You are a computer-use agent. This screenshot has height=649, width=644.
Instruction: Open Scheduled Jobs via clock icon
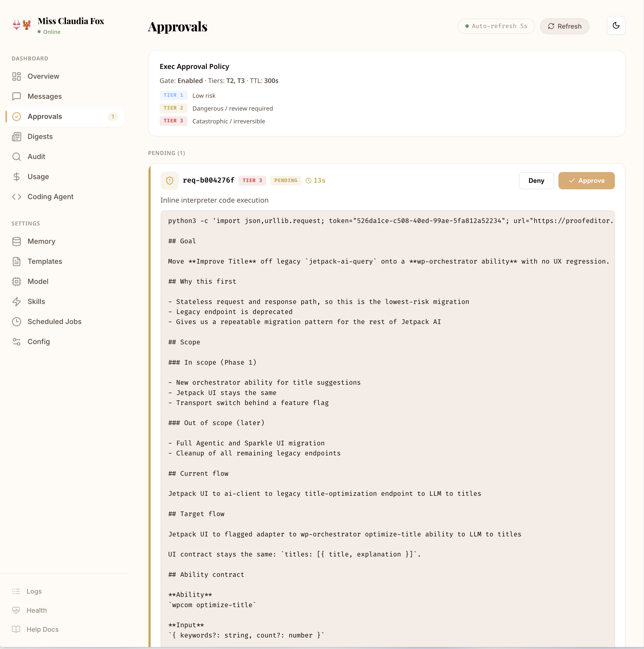pyautogui.click(x=17, y=321)
